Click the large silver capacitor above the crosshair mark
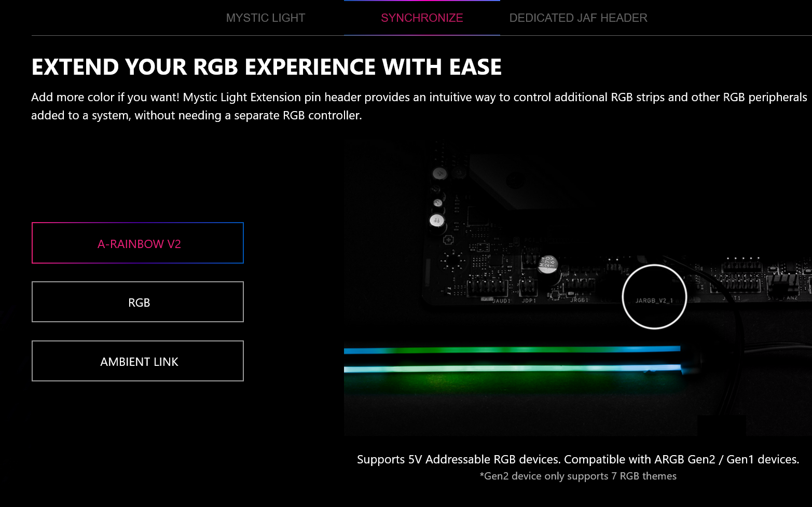The height and width of the screenshot is (507, 812). pos(437,221)
